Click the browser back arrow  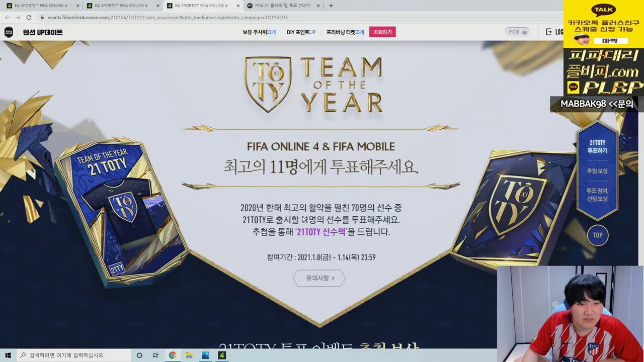[x=7, y=17]
